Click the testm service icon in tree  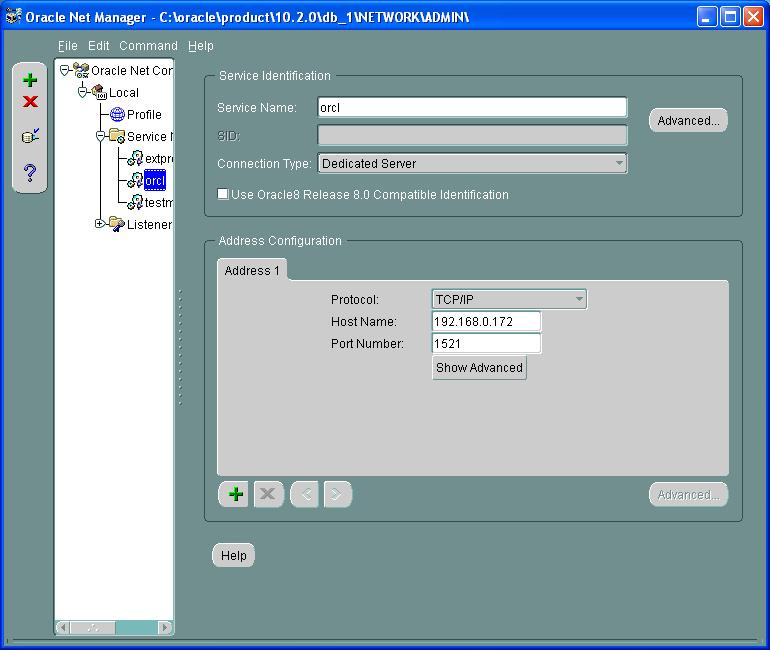tap(135, 202)
